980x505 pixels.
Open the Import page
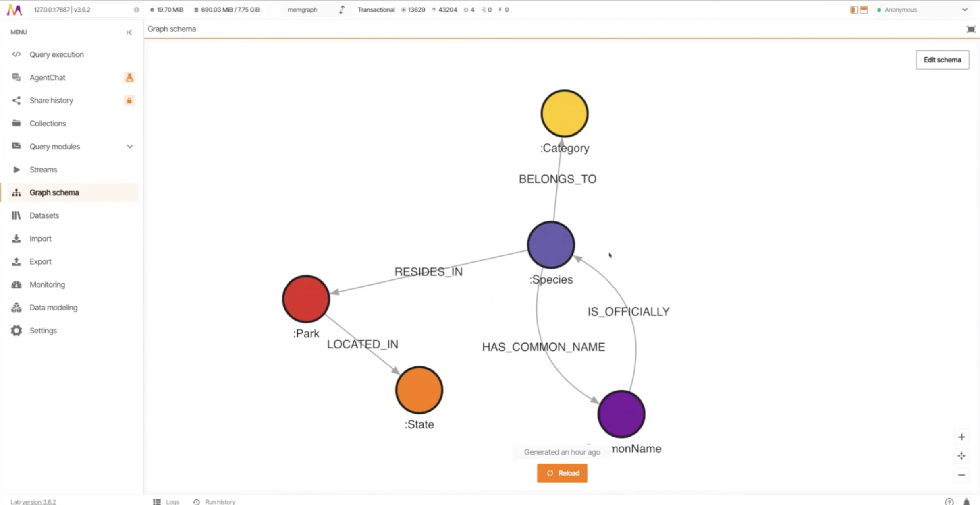[40, 238]
